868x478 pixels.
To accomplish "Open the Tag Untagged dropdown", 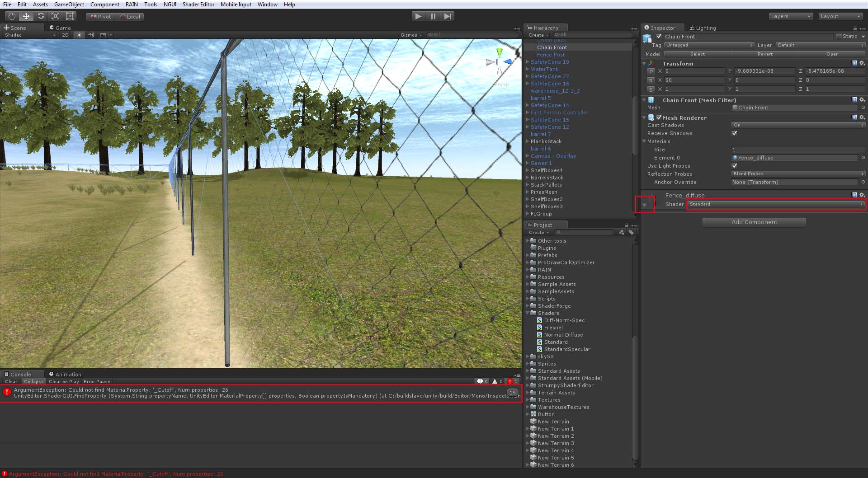I will pos(709,45).
